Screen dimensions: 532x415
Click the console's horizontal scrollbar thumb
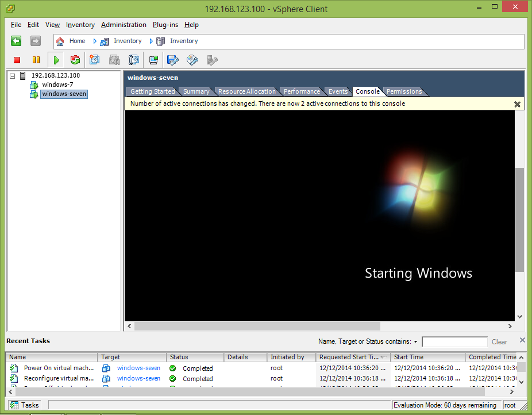point(257,326)
